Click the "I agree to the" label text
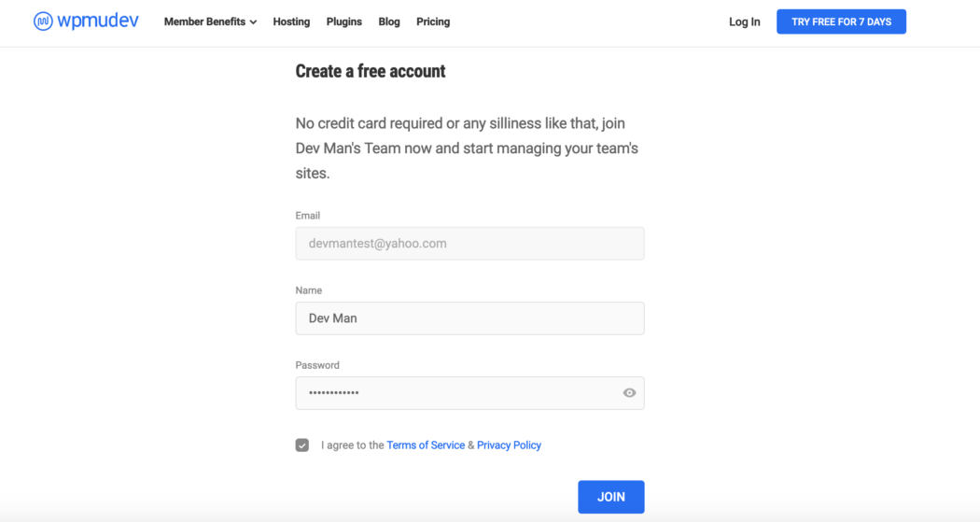The height and width of the screenshot is (522, 980). [x=352, y=445]
